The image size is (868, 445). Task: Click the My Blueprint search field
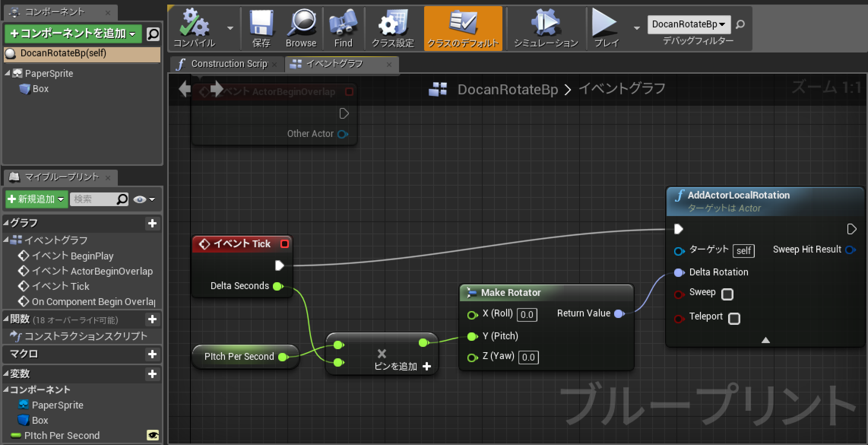point(93,199)
